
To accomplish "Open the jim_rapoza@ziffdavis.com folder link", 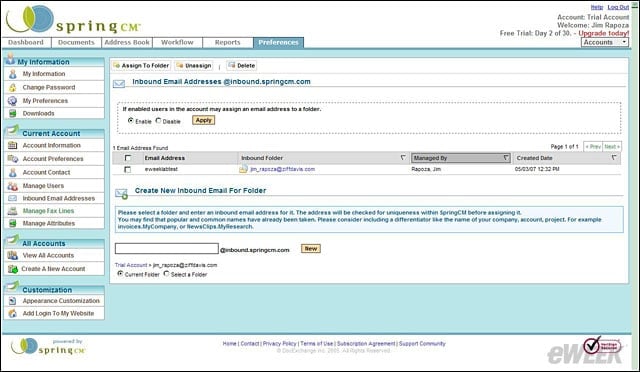I will pos(282,169).
